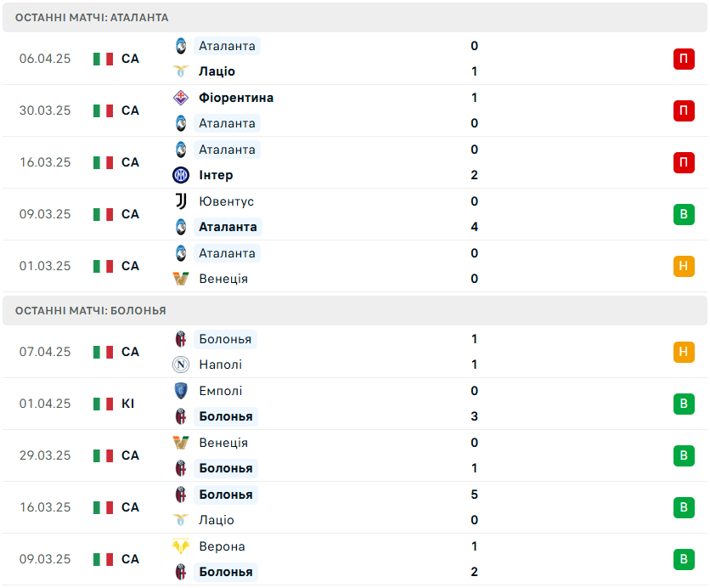Screen dimensions: 710x588
Task: Click the Verona yellow crest icon
Action: [181, 546]
